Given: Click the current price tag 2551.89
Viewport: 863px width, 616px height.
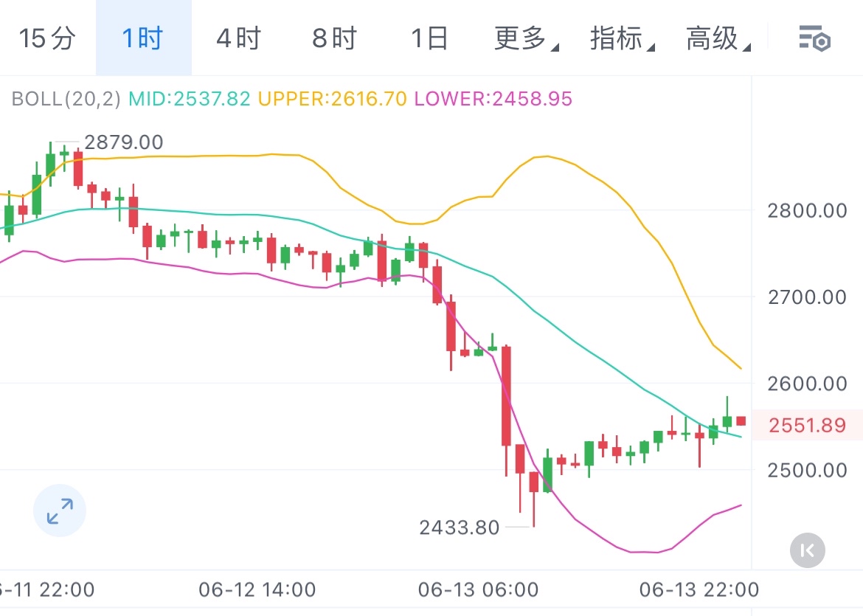Looking at the screenshot, I should pos(807,426).
